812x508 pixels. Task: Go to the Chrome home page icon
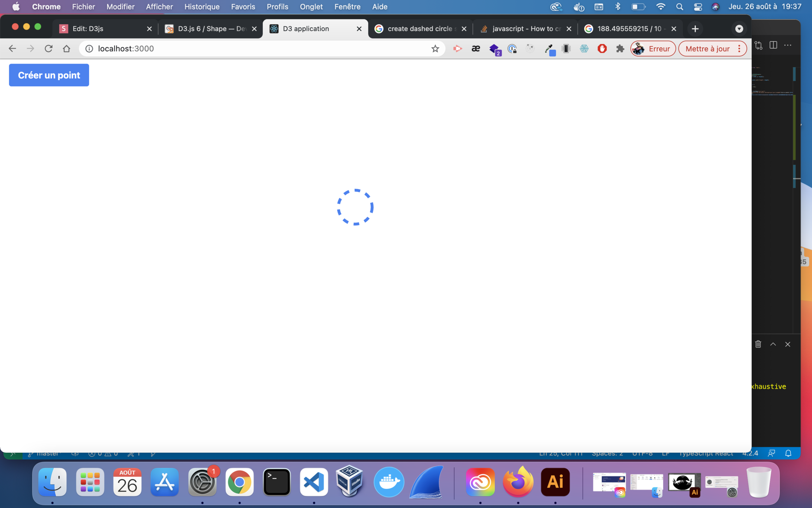point(67,49)
